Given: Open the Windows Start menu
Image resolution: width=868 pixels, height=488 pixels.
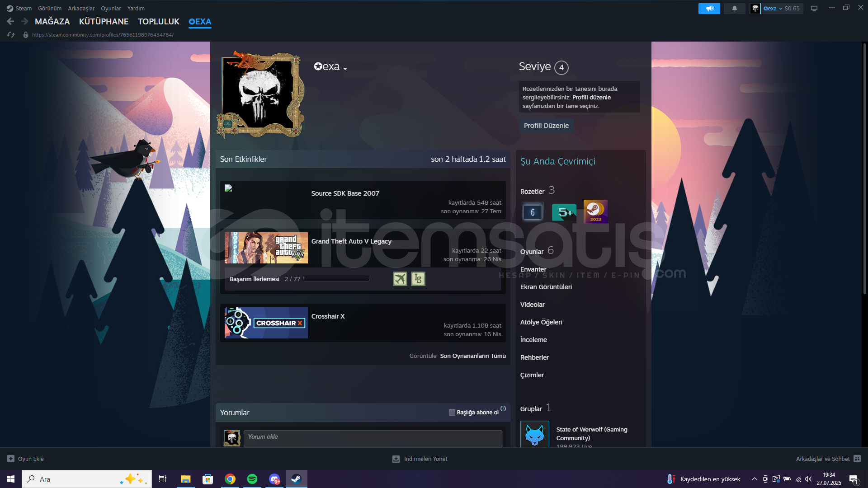Looking at the screenshot, I should click(x=11, y=479).
